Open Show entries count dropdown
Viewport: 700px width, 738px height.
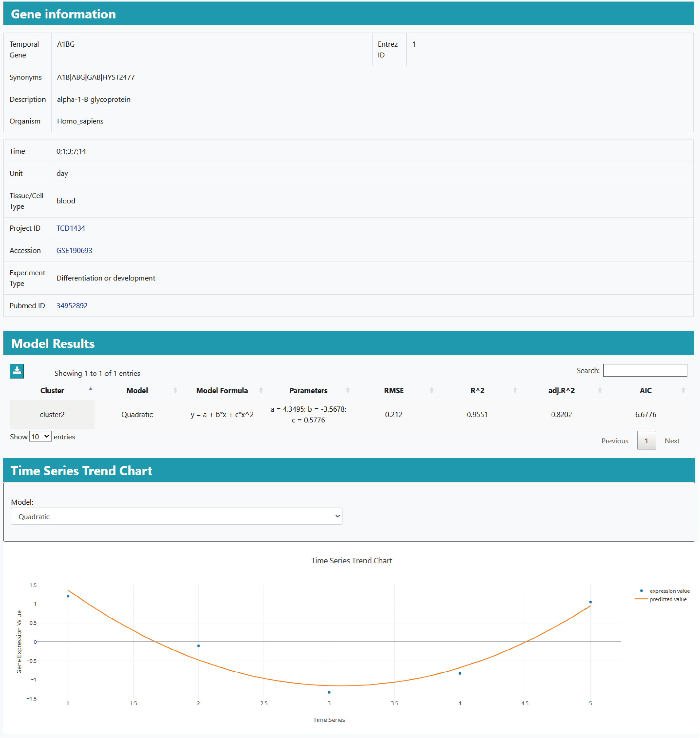coord(40,436)
